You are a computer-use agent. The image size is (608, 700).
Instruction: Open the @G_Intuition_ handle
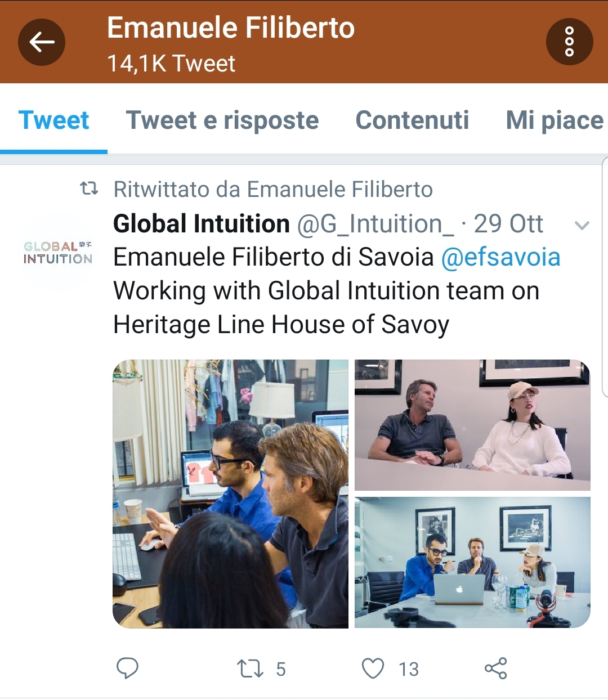[375, 224]
